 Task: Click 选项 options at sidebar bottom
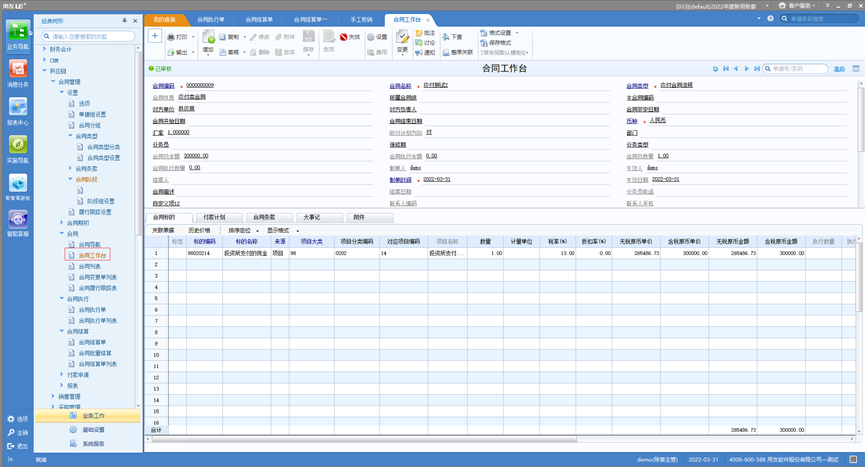(x=18, y=419)
